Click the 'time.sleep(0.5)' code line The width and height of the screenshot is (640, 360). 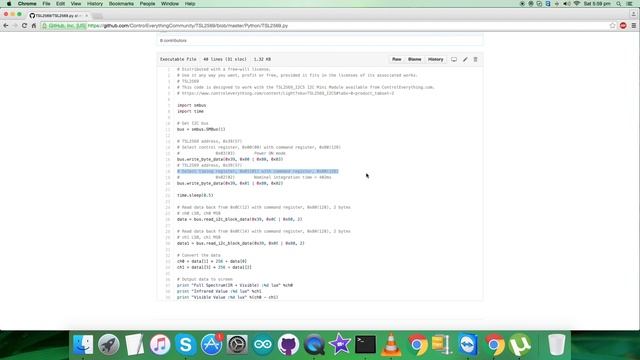click(195, 196)
